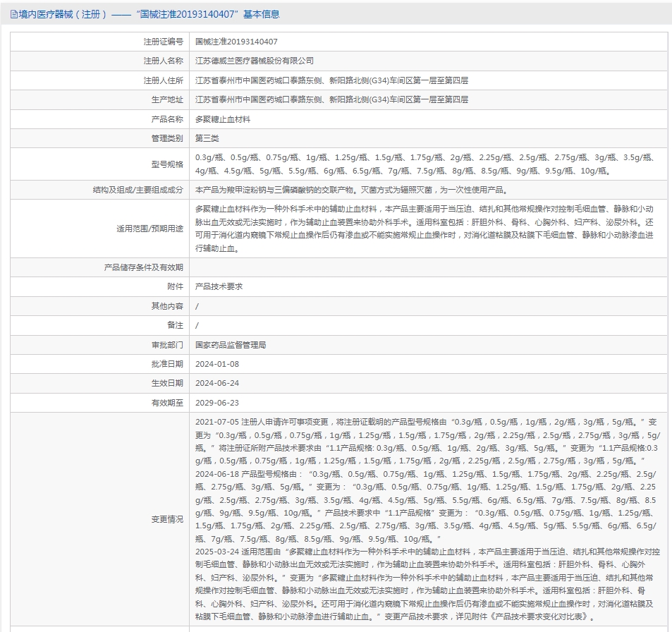Select the 2021-07-05 change record text
Viewport: 672px width, 632px height.
pos(428,441)
